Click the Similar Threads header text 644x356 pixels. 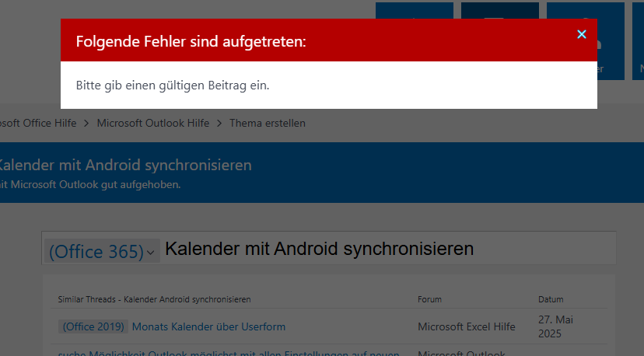154,299
